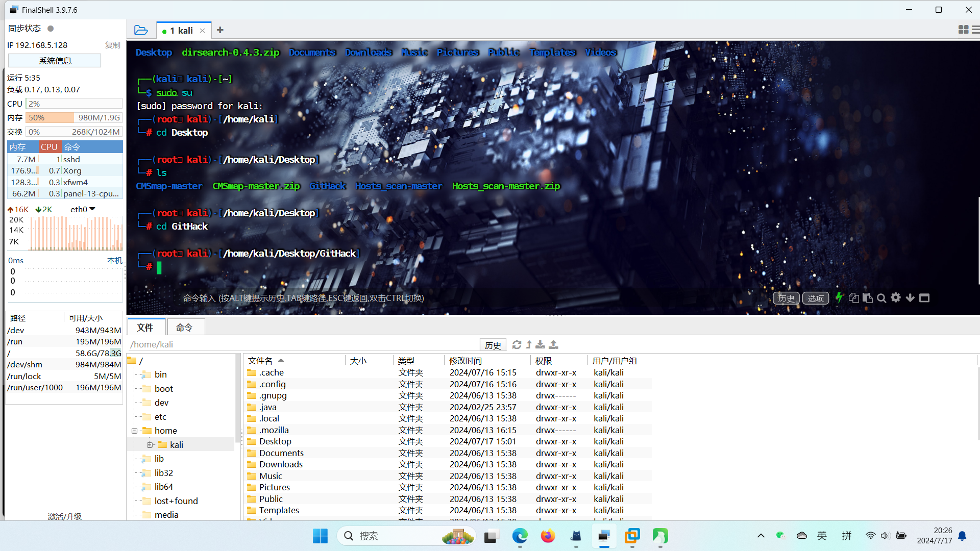Image resolution: width=980 pixels, height=551 pixels.
Task: Toggle fullscreen terminal window icon
Action: [x=924, y=298]
